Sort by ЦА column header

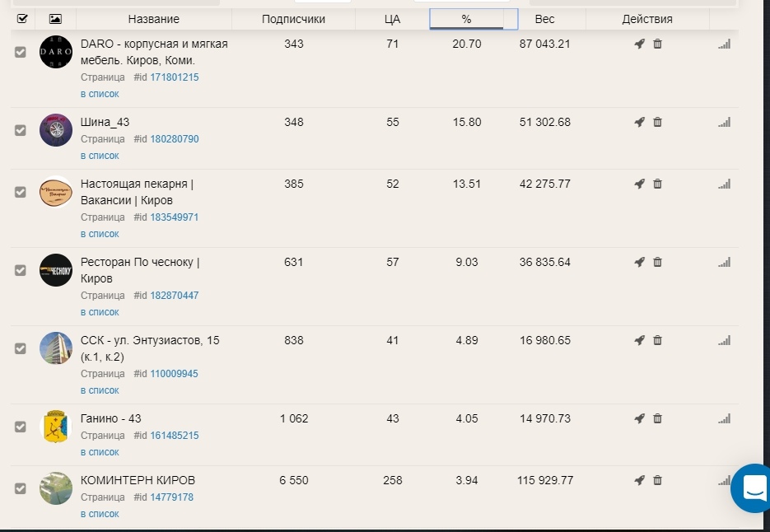click(392, 19)
